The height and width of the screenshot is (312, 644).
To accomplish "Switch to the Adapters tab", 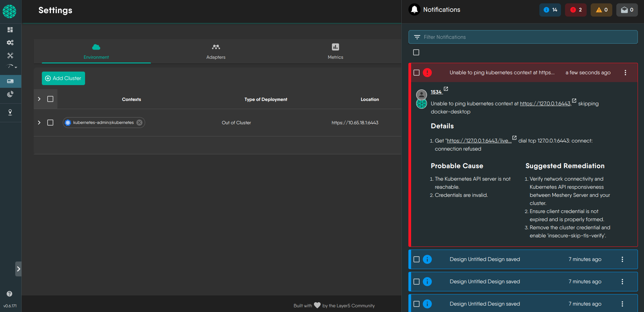I will pos(216,51).
